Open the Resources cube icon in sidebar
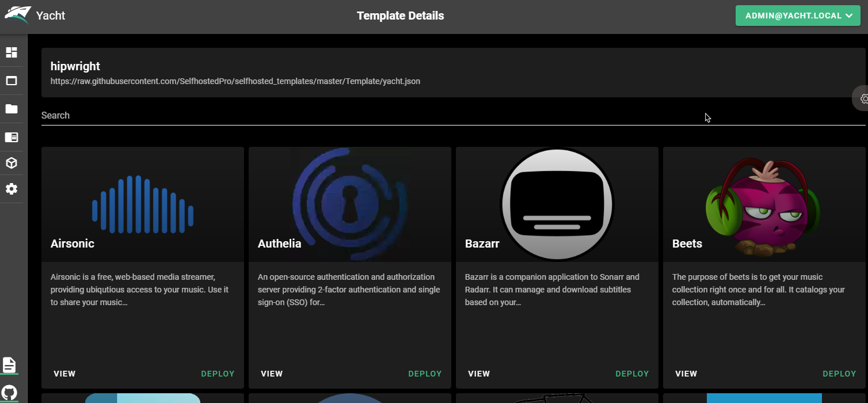 click(x=12, y=163)
